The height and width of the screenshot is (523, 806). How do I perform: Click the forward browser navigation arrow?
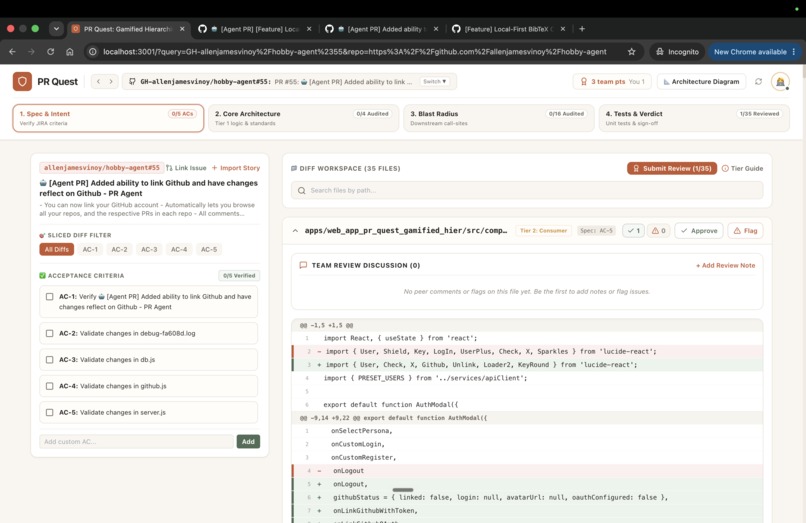pyautogui.click(x=31, y=51)
